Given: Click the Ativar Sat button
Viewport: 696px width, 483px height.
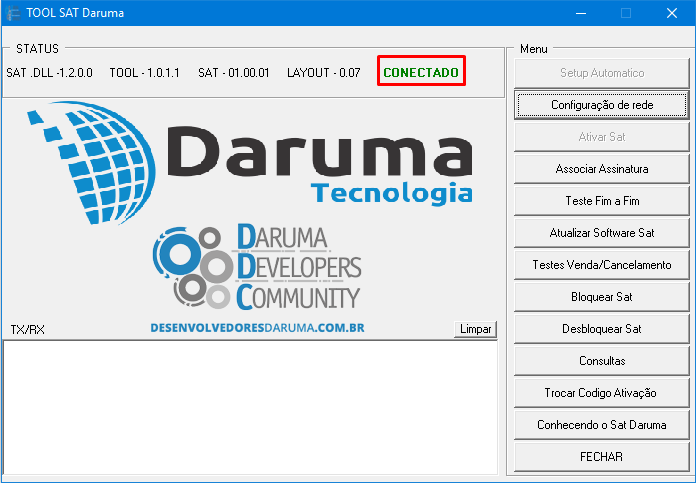Looking at the screenshot, I should tap(601, 137).
